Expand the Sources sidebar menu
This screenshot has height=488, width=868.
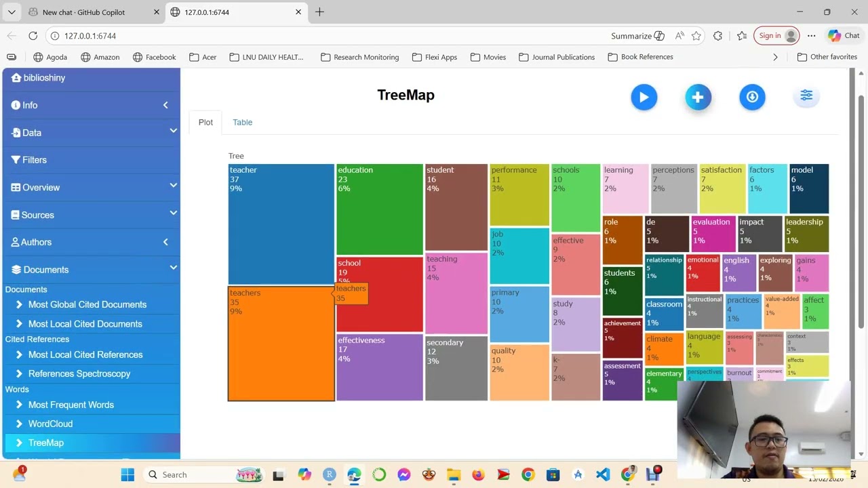click(91, 215)
